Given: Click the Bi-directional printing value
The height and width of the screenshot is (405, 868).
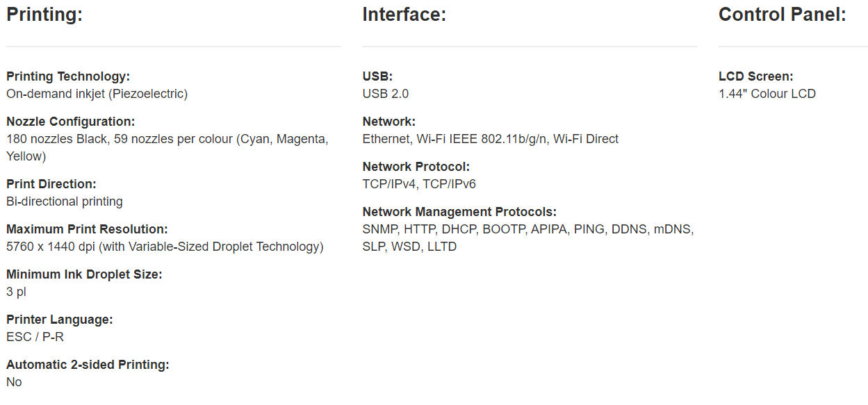Looking at the screenshot, I should (65, 201).
